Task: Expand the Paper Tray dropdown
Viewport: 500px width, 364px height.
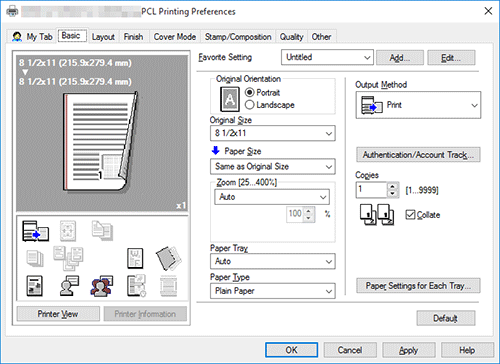Action: coord(273,261)
